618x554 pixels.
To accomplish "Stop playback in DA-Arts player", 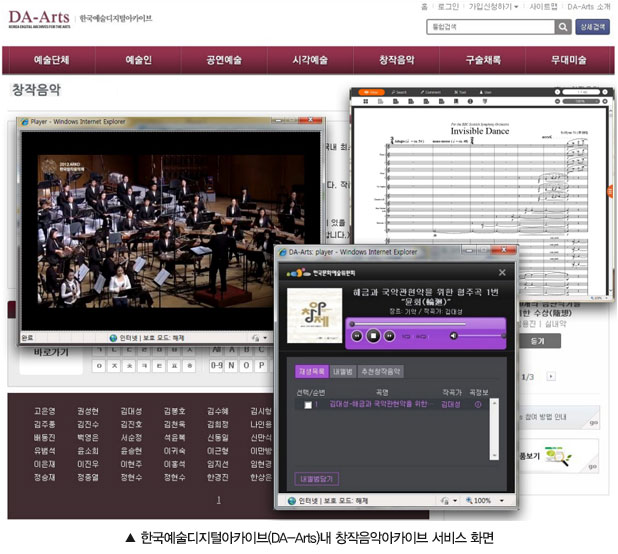I will pos(373,336).
